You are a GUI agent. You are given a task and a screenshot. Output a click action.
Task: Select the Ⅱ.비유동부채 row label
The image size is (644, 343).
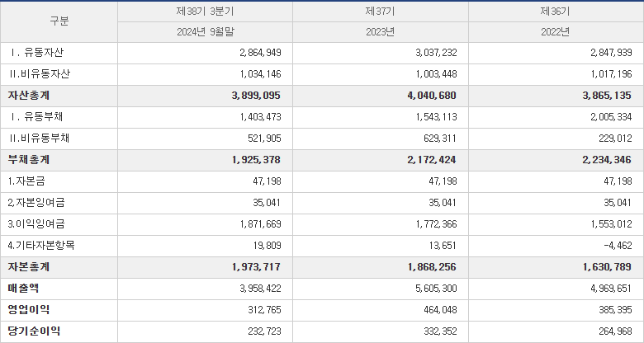coord(40,139)
